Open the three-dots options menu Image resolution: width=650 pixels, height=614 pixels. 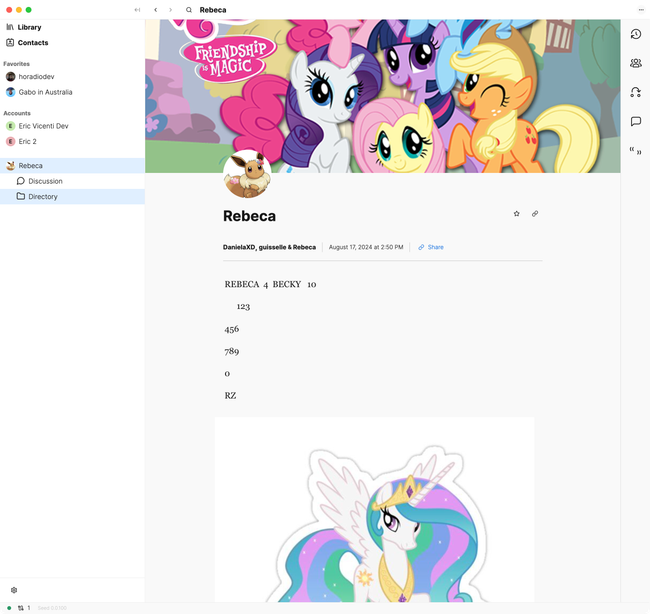pyautogui.click(x=641, y=10)
